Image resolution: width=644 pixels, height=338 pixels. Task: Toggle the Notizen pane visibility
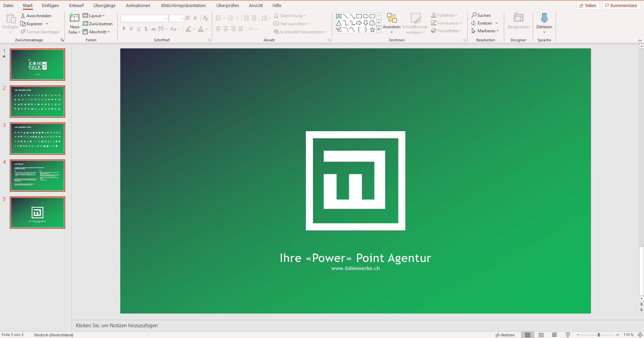click(x=506, y=335)
